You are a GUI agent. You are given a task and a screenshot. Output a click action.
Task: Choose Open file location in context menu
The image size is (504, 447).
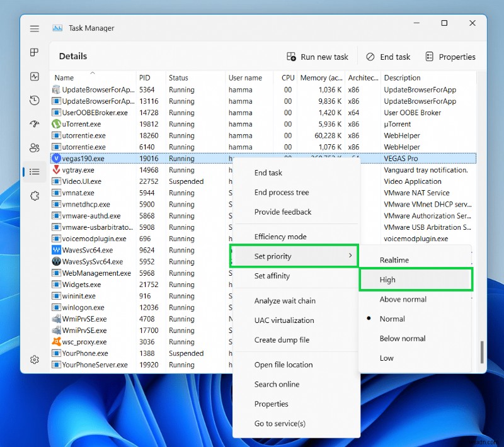tap(283, 365)
